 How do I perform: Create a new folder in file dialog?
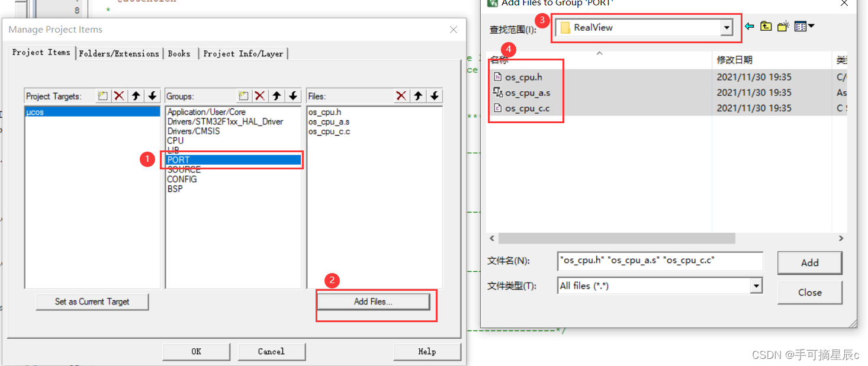tap(783, 27)
